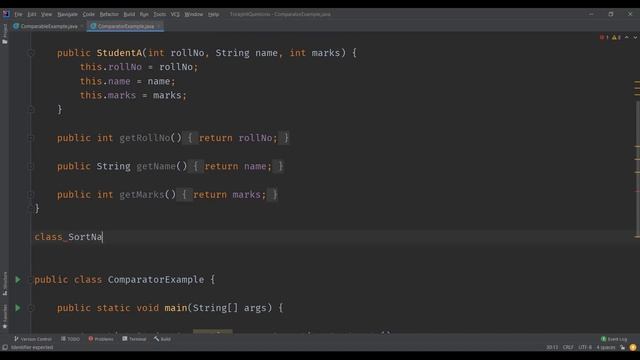640x360 pixels.
Task: Click the getRollNo method name
Action: pos(144,138)
